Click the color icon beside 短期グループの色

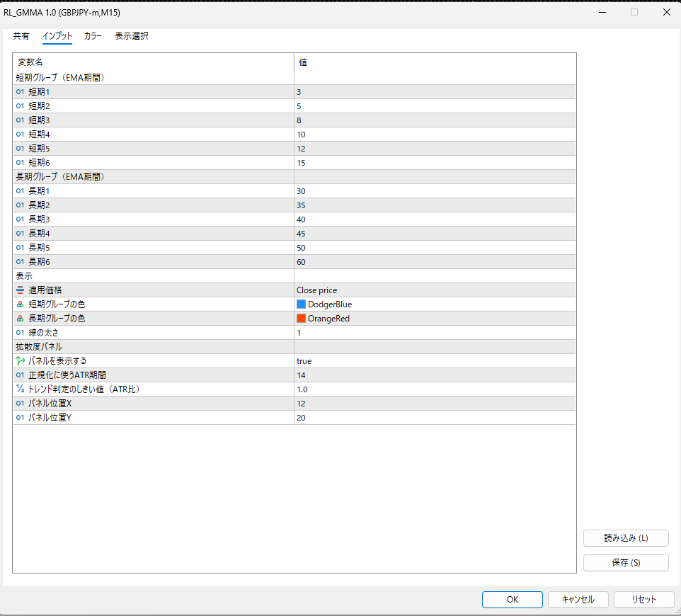pyautogui.click(x=20, y=304)
